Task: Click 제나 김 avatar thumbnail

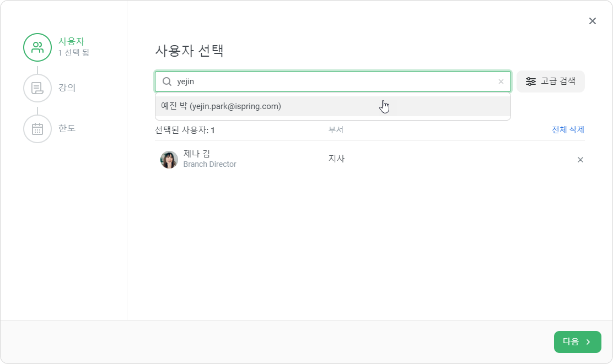Action: 169,160
